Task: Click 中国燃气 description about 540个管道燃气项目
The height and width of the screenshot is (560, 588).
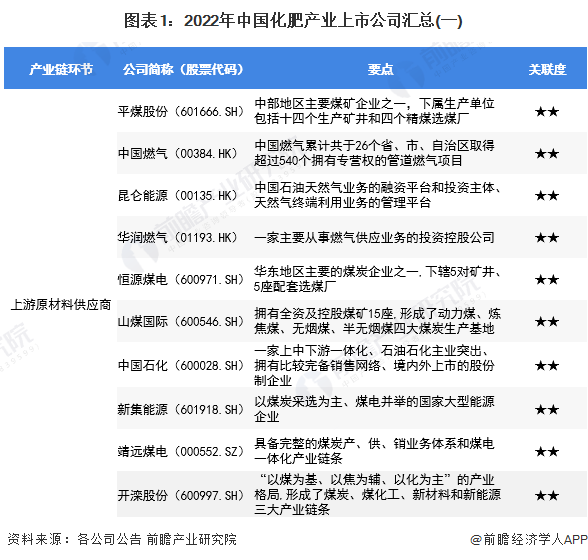Action: coord(374,153)
